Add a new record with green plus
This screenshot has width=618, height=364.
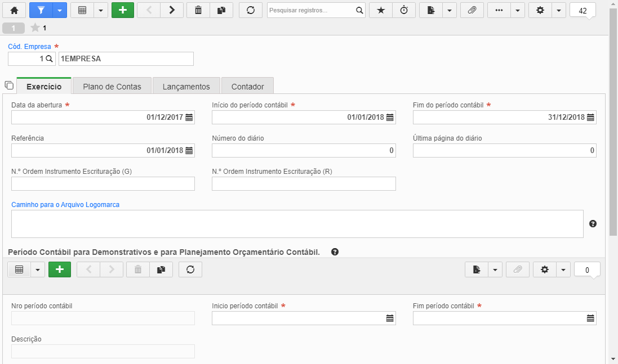pyautogui.click(x=123, y=10)
